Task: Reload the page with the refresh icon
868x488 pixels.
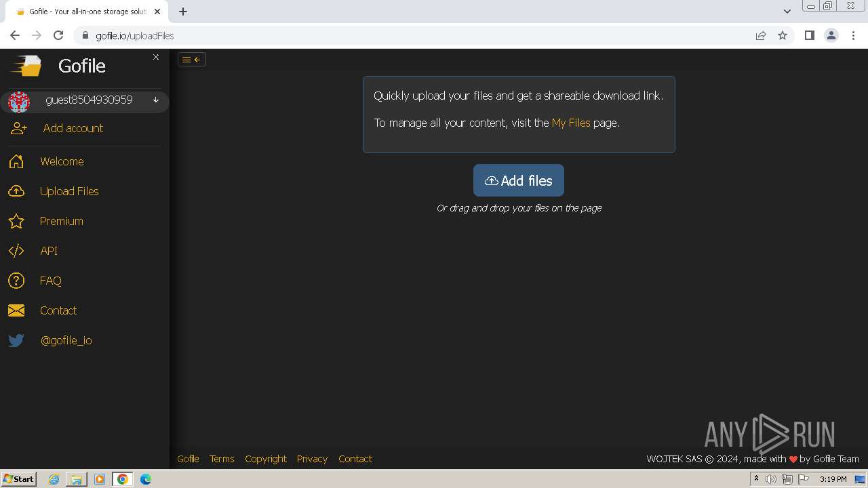Action: 58,35
